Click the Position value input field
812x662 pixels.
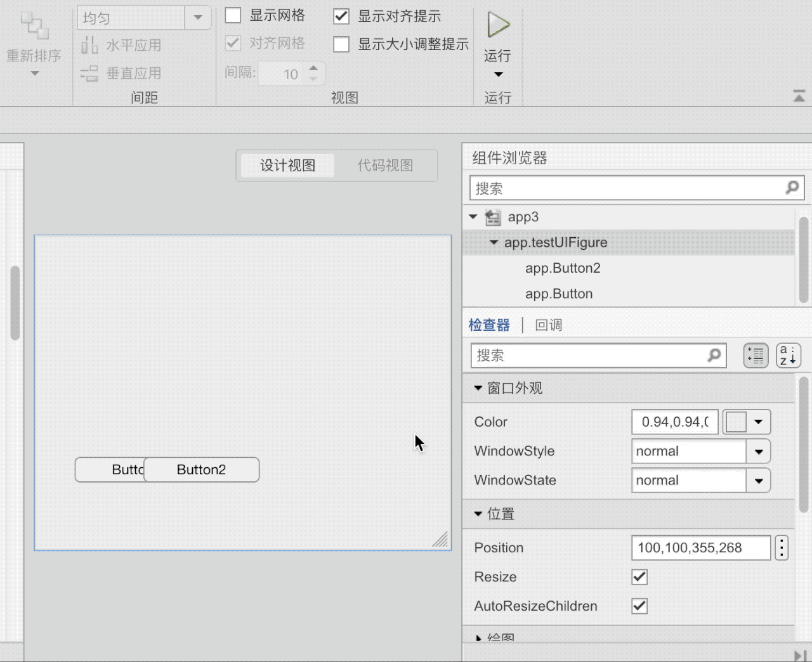tap(700, 547)
